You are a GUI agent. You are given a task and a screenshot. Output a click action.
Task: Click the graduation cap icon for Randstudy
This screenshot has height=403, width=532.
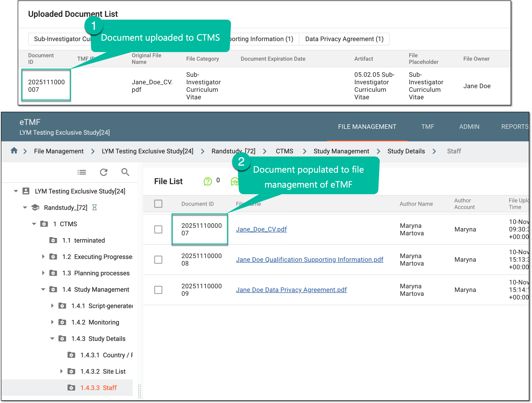(x=35, y=207)
